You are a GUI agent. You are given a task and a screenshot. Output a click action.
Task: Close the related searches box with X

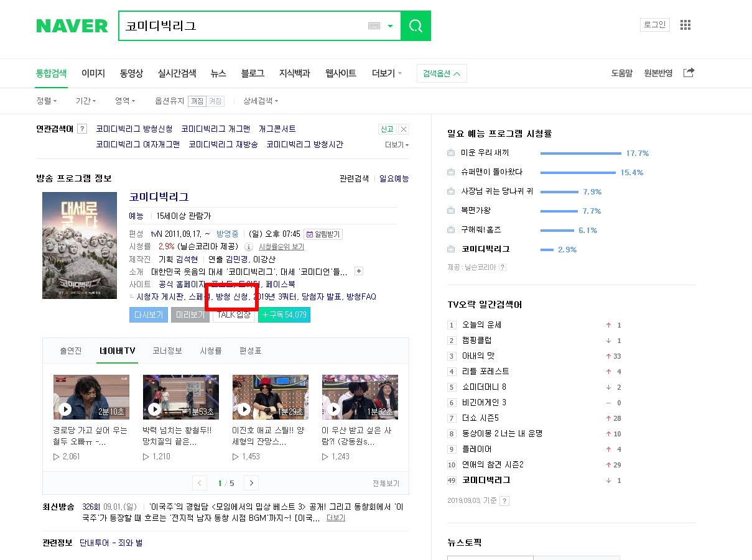pyautogui.click(x=404, y=129)
